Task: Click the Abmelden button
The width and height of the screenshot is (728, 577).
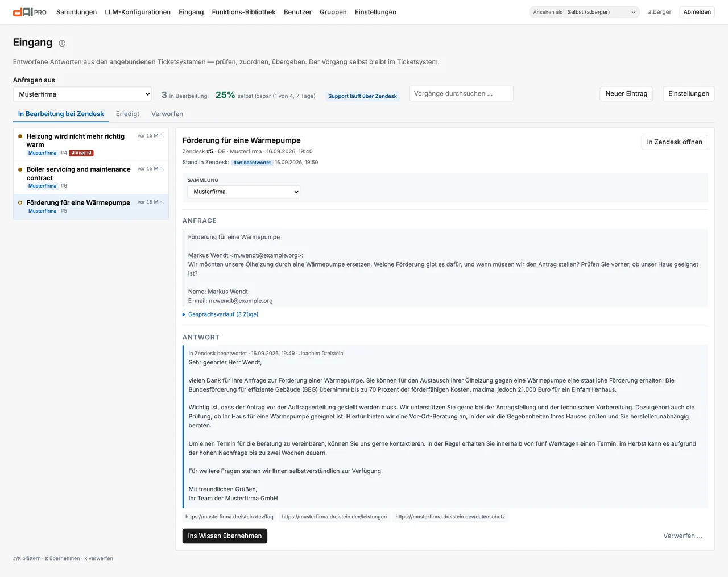Action: [697, 12]
